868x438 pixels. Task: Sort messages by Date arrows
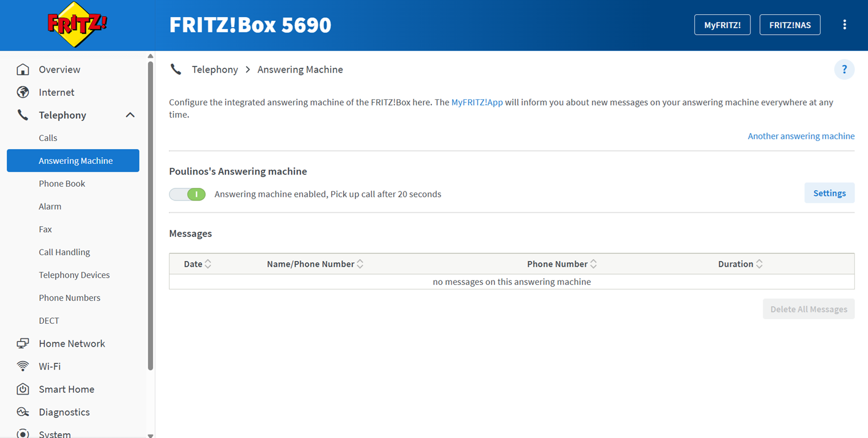pyautogui.click(x=208, y=264)
